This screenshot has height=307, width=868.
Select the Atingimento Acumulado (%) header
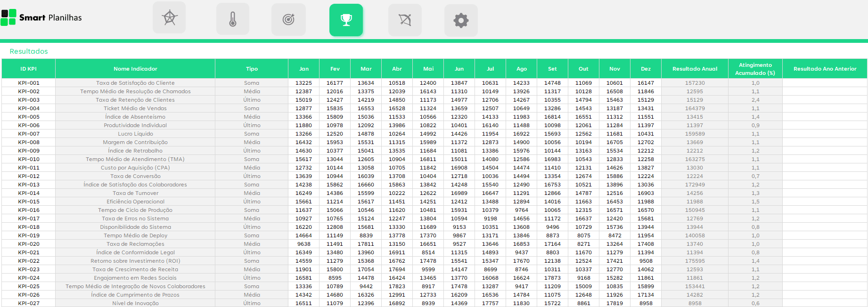point(755,69)
